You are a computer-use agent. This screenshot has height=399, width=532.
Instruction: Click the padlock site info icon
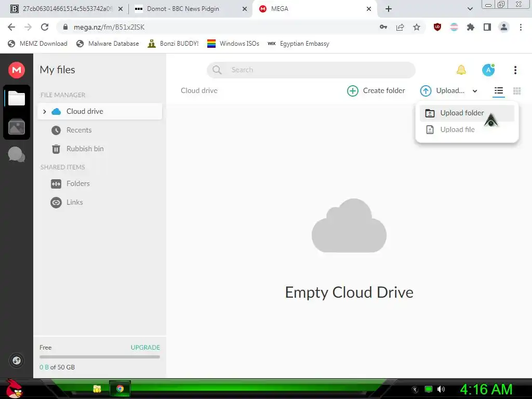pyautogui.click(x=65, y=27)
